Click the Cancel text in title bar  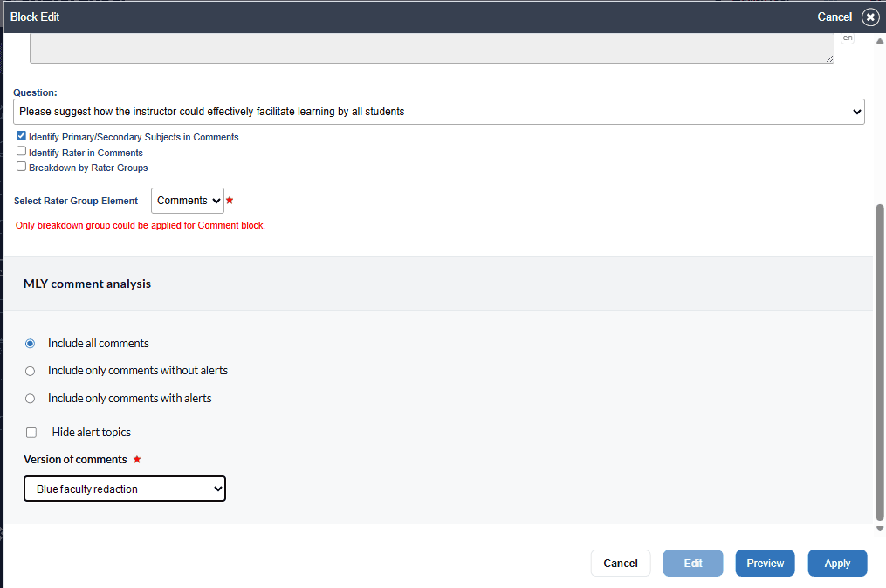(x=834, y=17)
